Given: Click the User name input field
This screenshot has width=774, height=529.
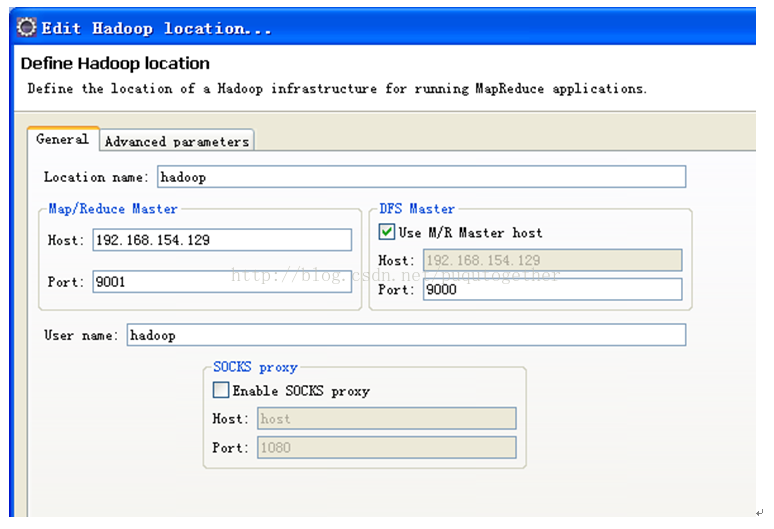Looking at the screenshot, I should point(406,335).
